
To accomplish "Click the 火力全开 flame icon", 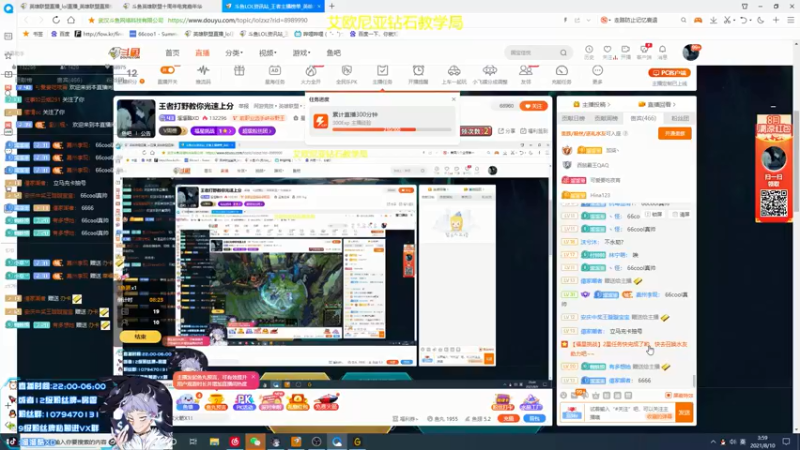I will pyautogui.click(x=311, y=70).
